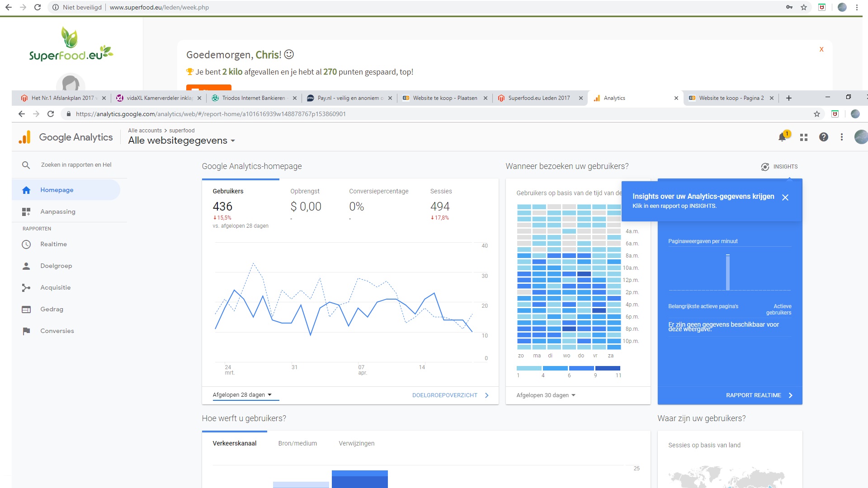The width and height of the screenshot is (868, 488).
Task: Focus the Zoeken in rapporten search field
Action: [76, 165]
